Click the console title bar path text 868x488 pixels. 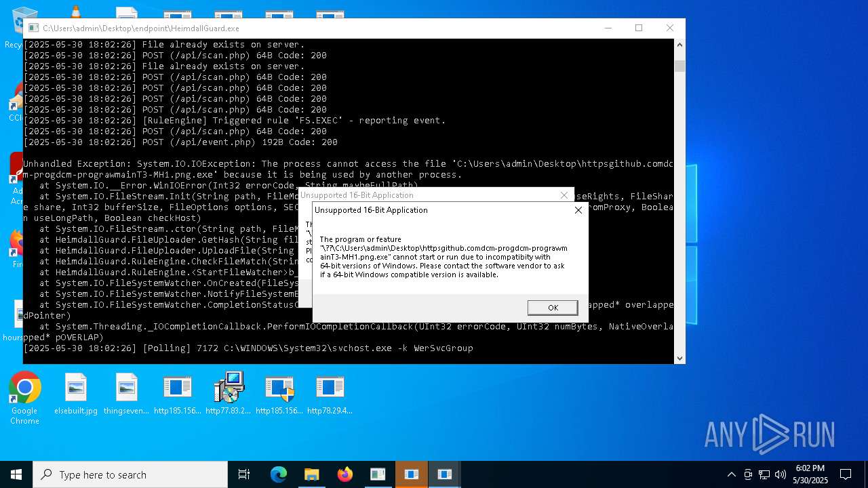(x=141, y=28)
